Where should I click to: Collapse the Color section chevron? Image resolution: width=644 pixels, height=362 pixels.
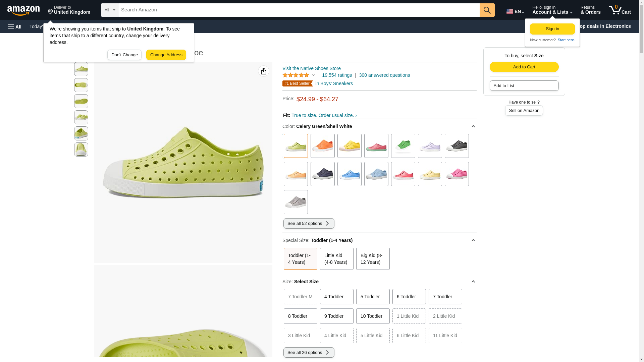473,126
